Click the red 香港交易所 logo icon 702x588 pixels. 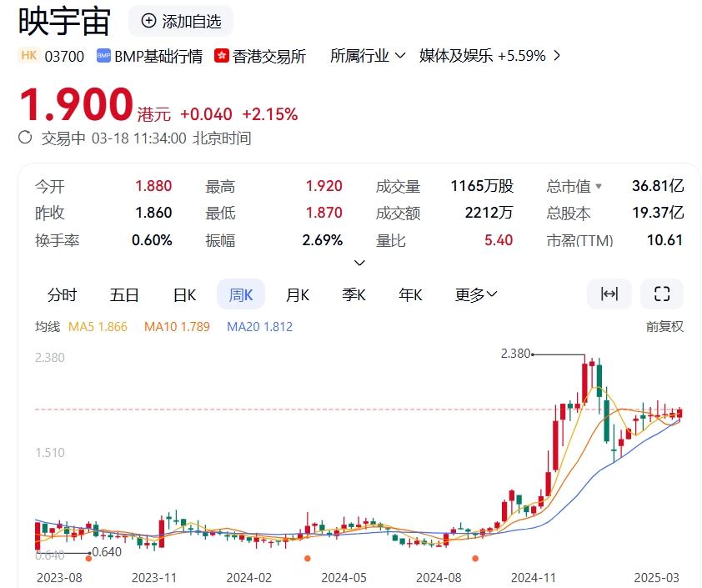pos(222,56)
